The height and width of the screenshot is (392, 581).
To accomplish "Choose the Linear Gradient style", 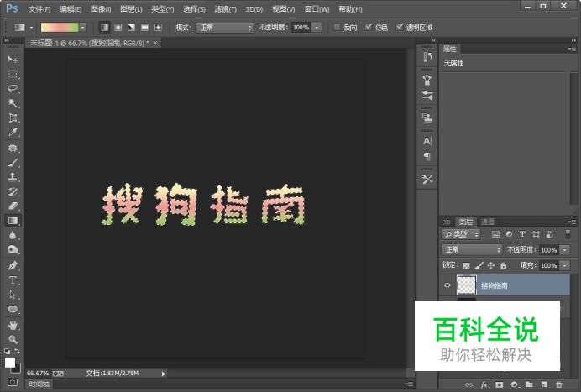I will (x=104, y=28).
